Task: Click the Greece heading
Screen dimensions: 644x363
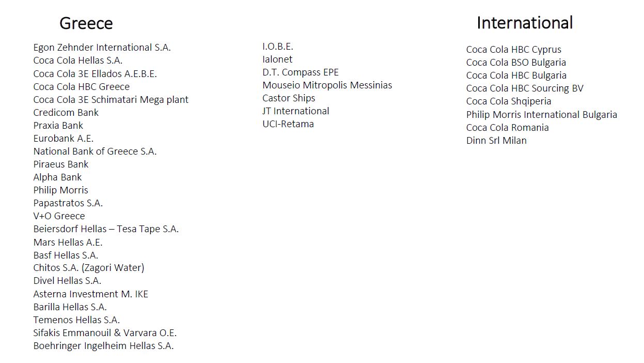Action: pyautogui.click(x=86, y=23)
